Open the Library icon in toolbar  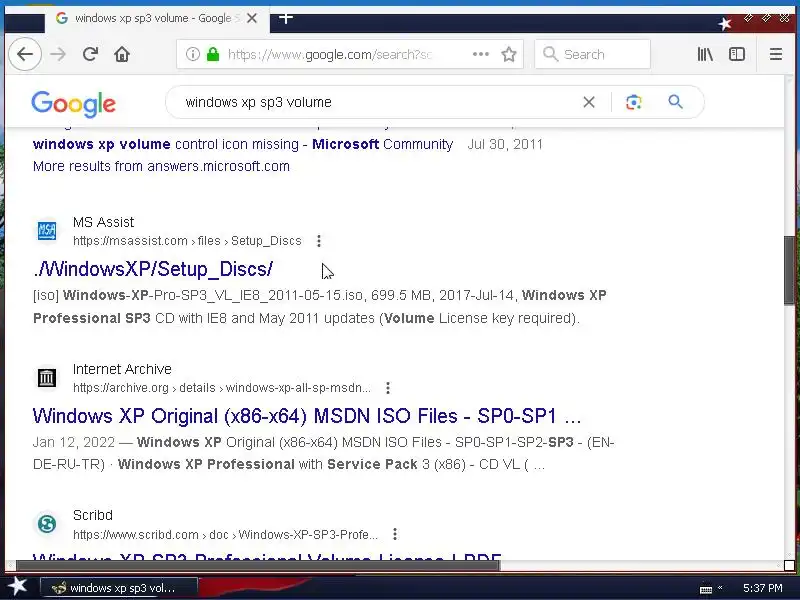point(705,54)
